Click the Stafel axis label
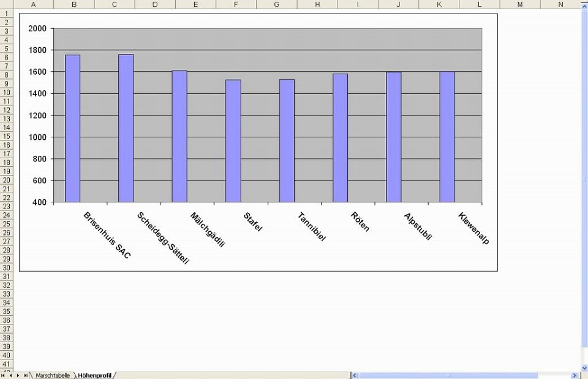Screen dimensions: 588x379 point(253,222)
